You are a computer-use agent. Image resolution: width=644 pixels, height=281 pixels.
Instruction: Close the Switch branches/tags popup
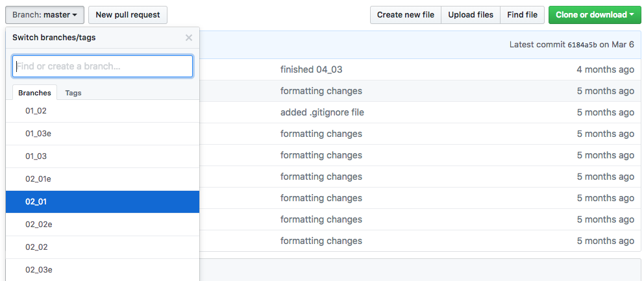click(x=189, y=38)
